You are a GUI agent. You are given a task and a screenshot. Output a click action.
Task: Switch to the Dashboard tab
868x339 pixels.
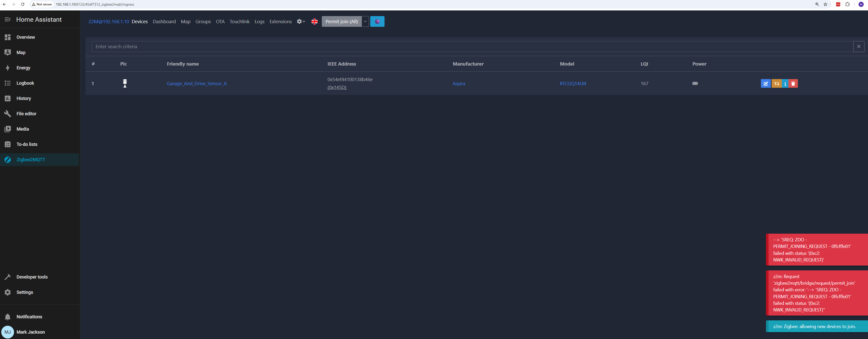pyautogui.click(x=164, y=22)
